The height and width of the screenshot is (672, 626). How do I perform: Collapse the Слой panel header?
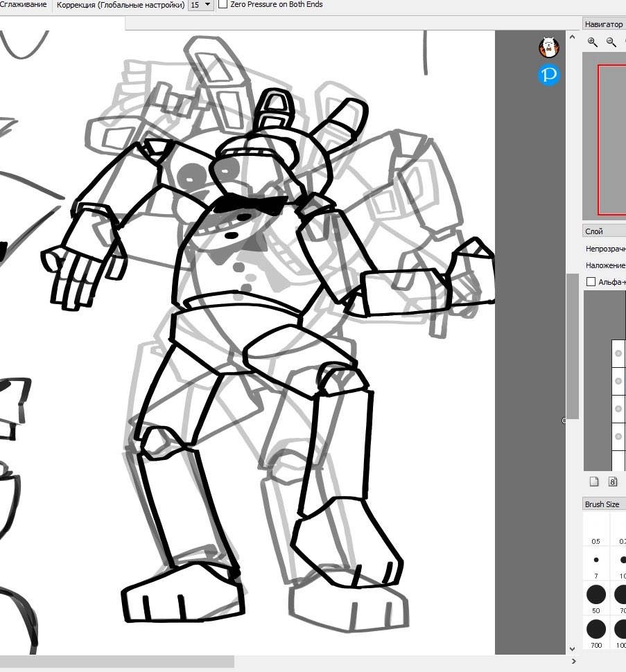(x=604, y=231)
